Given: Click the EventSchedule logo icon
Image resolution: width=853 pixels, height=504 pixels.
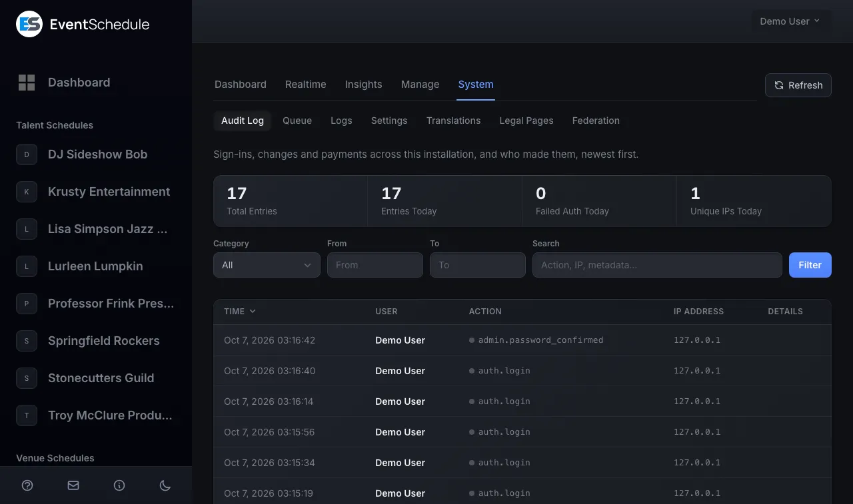Looking at the screenshot, I should click(x=29, y=24).
